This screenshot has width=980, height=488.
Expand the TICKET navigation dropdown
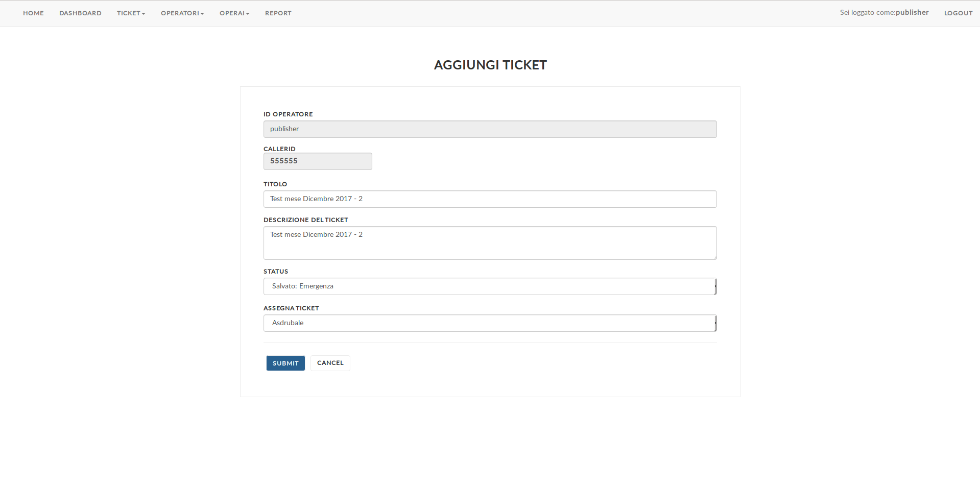click(131, 13)
